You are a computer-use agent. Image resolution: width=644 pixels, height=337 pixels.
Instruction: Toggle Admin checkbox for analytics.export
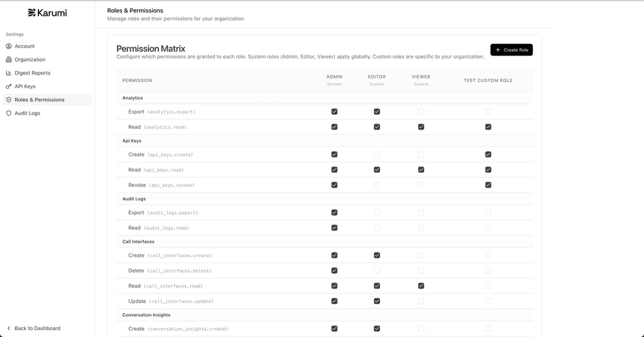(x=334, y=112)
